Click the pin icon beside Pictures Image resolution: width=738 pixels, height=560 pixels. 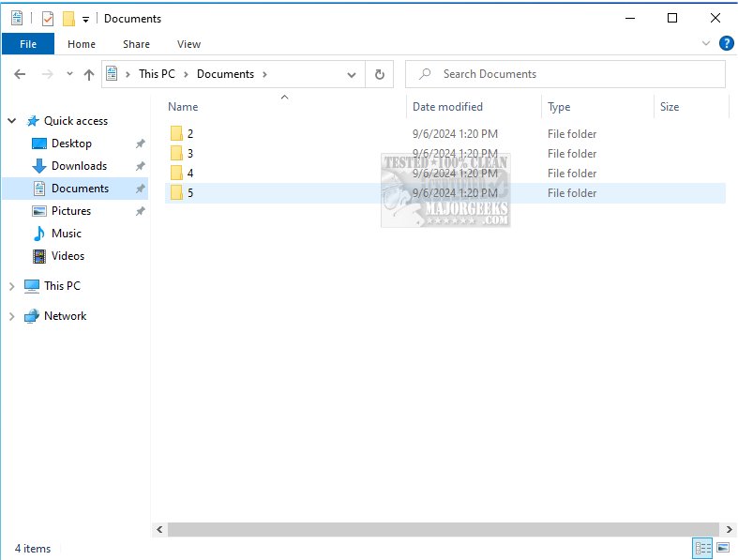(x=141, y=211)
